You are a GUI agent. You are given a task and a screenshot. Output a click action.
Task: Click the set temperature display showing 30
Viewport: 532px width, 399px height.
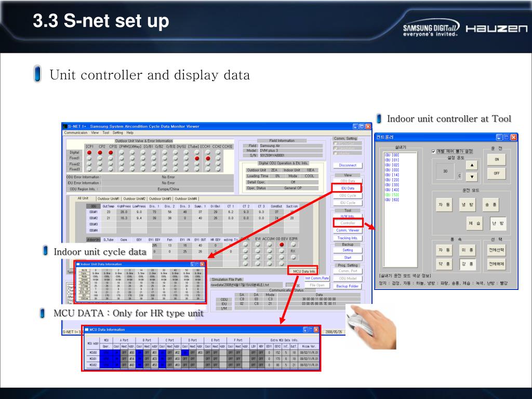click(x=445, y=171)
